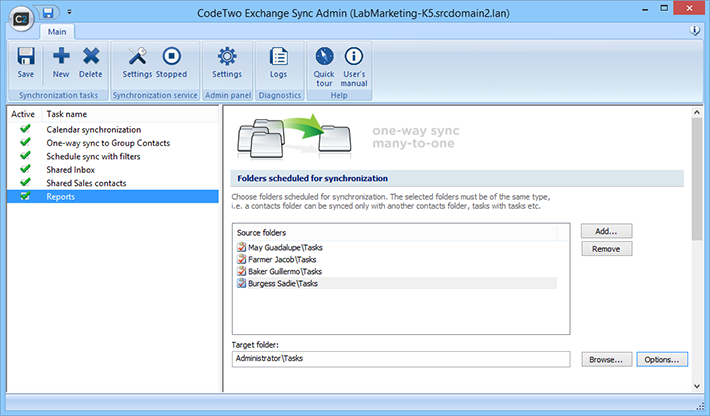Viewport: 710px width, 416px height.
Task: Click the Stopped service status button
Action: (x=171, y=63)
